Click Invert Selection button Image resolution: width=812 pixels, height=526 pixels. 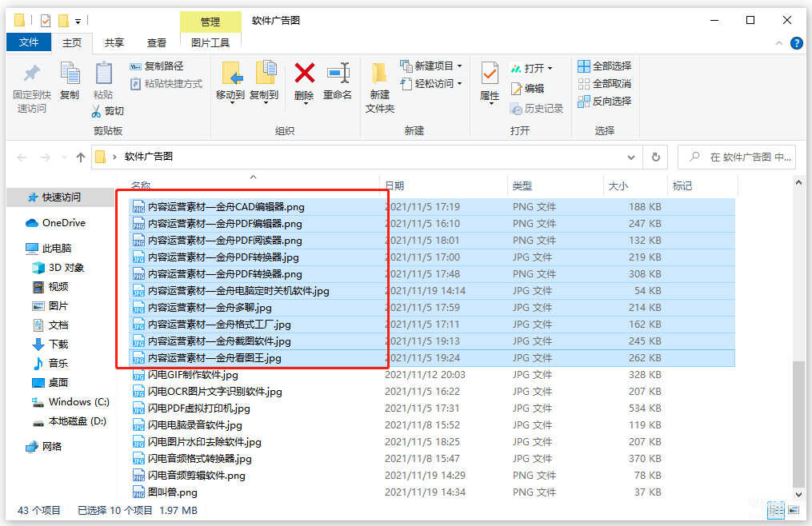pos(605,101)
